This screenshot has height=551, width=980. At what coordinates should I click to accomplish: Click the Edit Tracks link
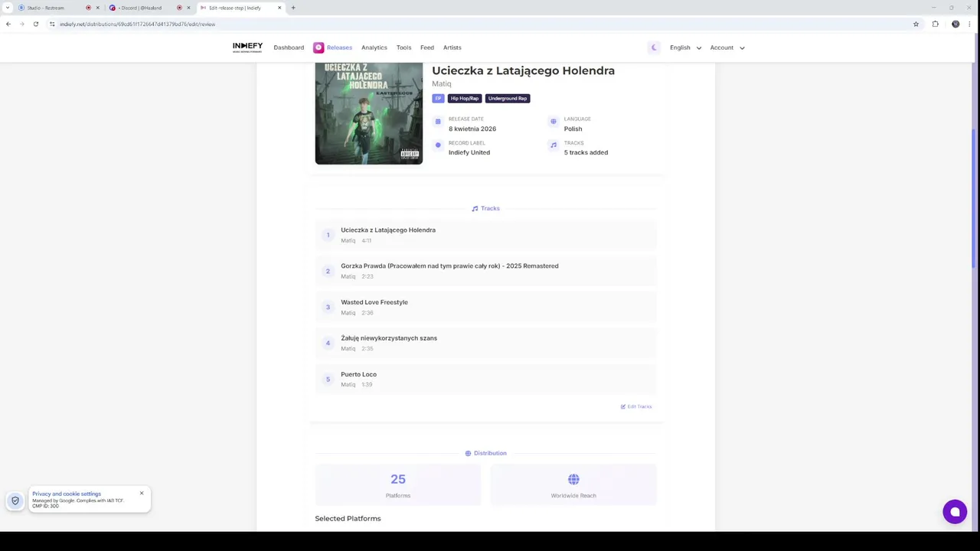pyautogui.click(x=636, y=406)
